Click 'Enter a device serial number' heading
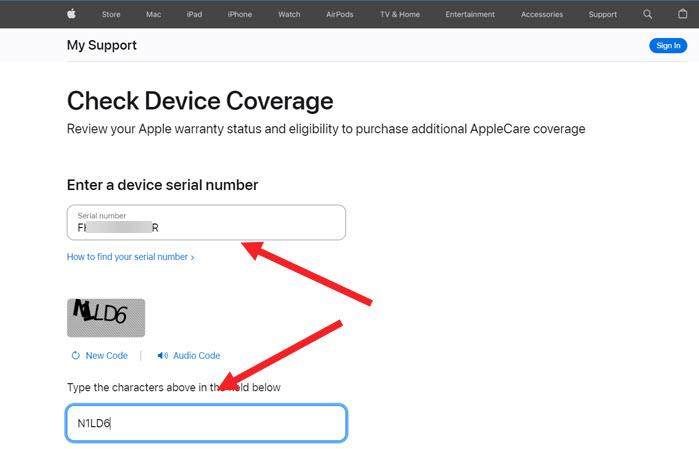699x449 pixels. [162, 185]
